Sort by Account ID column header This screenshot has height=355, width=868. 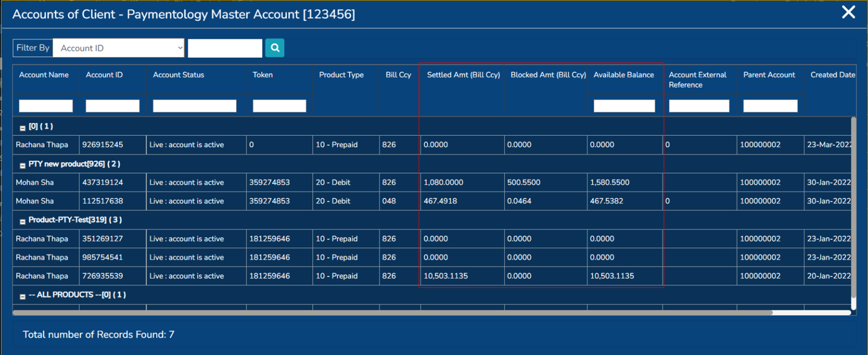[x=104, y=75]
